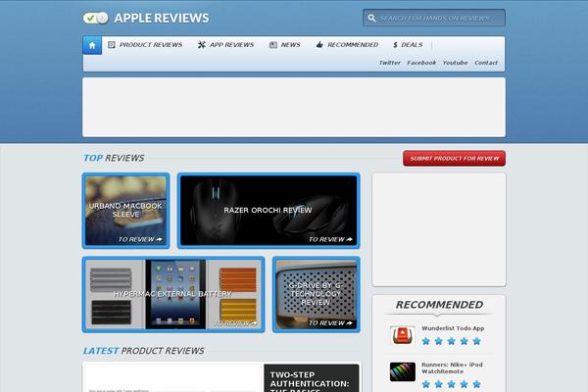Open the G-Drive by G-Technology Review tile
The image size is (588, 392).
point(317,294)
